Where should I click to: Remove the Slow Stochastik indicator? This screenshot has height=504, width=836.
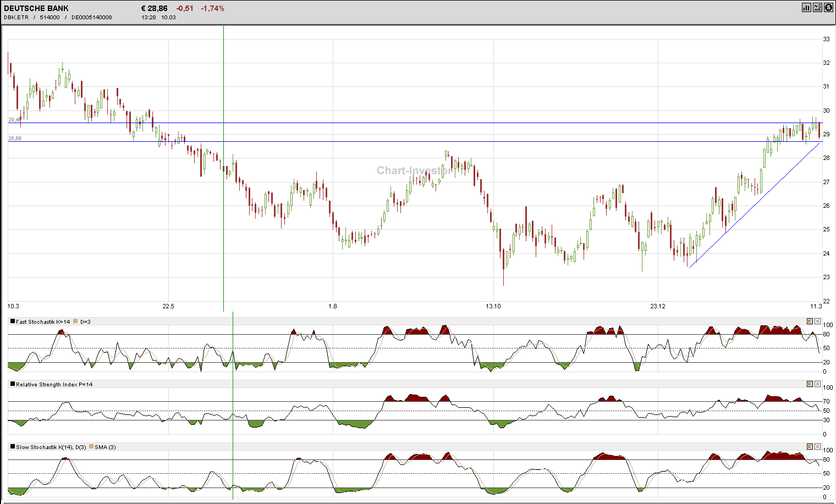[x=816, y=446]
